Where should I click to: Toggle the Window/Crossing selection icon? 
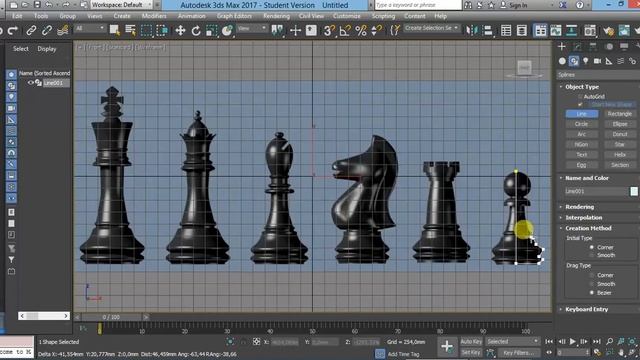pyautogui.click(x=162, y=31)
